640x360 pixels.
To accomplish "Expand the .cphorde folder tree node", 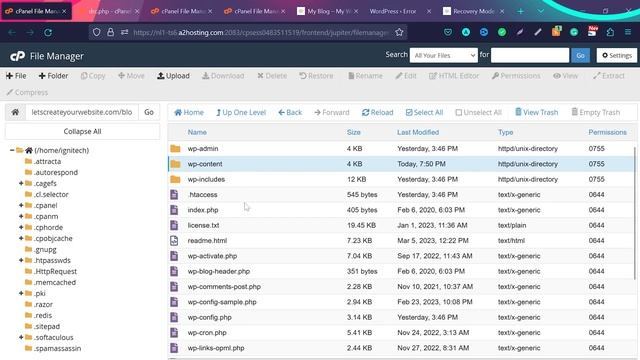I will pyautogui.click(x=21, y=227).
